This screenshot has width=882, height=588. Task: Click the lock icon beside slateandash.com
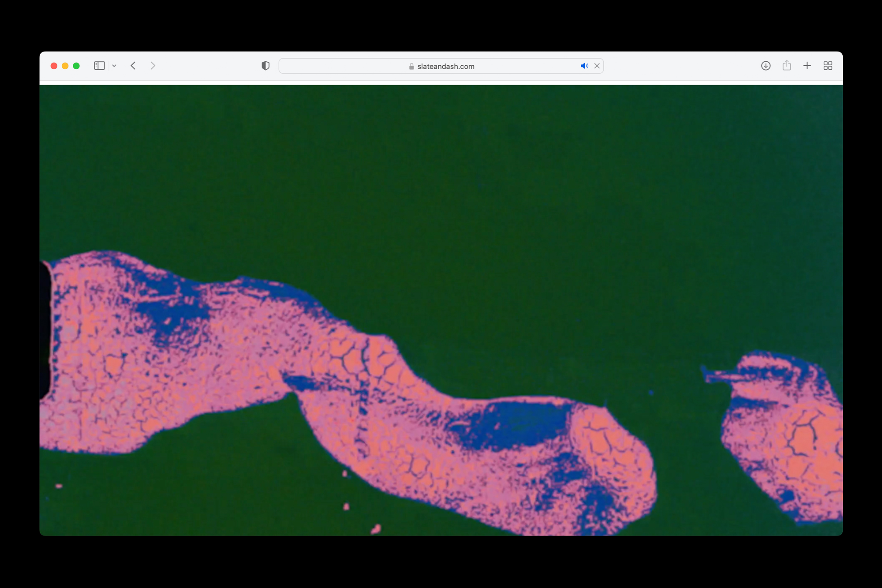411,66
